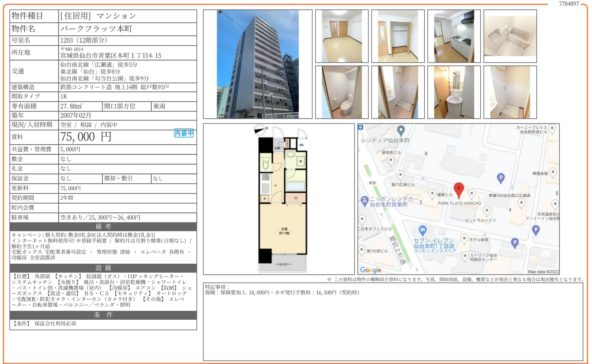Click the 内装中 status badge
This screenshot has width=592, height=364.
[184, 133]
